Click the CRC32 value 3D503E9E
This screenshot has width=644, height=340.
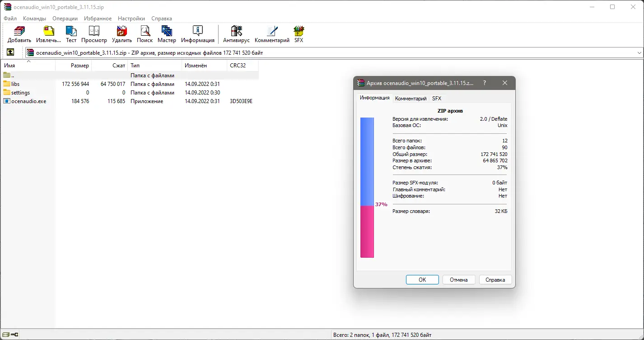[241, 101]
